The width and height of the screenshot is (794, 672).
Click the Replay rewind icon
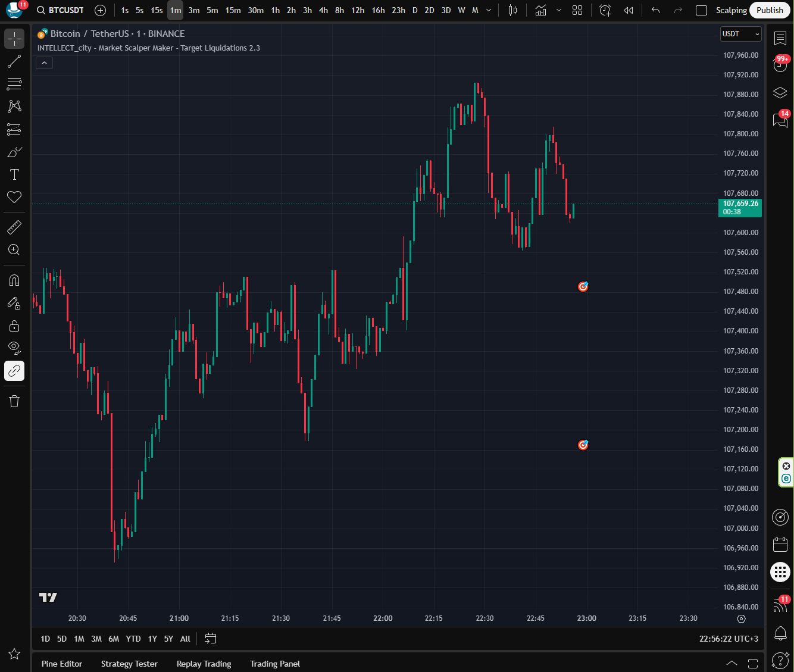628,10
